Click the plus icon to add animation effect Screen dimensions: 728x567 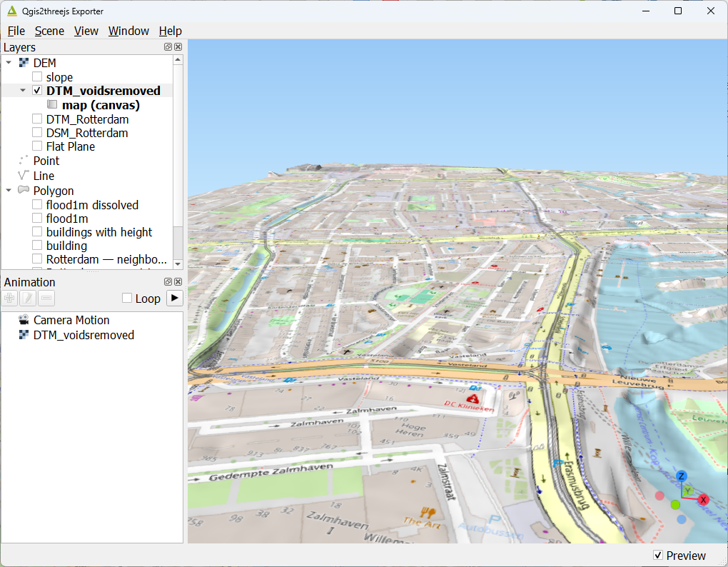(x=9, y=298)
